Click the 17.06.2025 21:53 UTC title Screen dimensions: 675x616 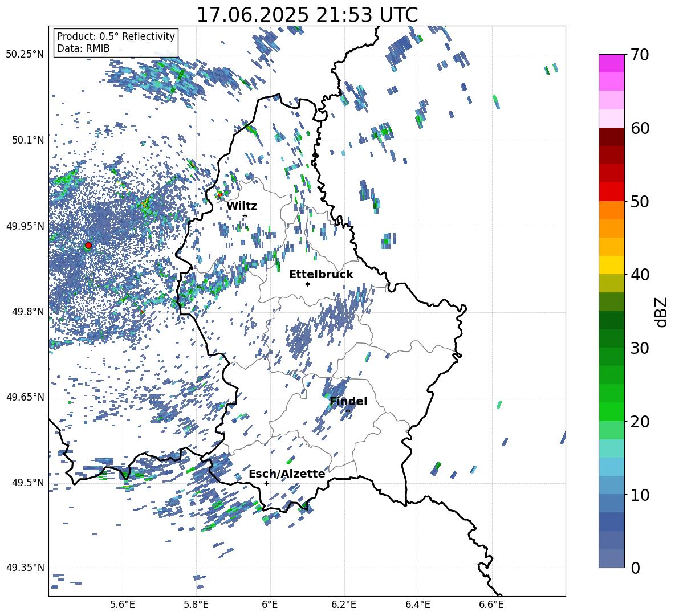[307, 15]
